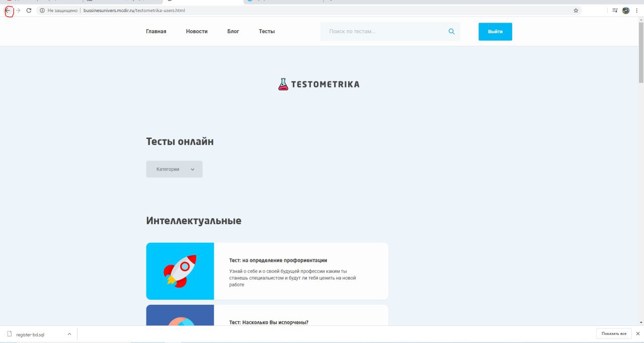Click the search magnifier icon
Image resolution: width=644 pixels, height=343 pixels.
(451, 31)
